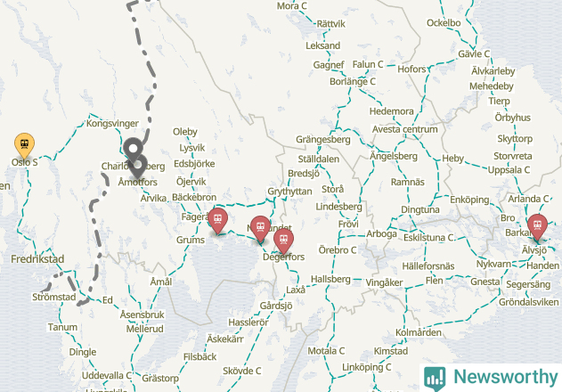Select the Örebro C station label

(x=338, y=250)
